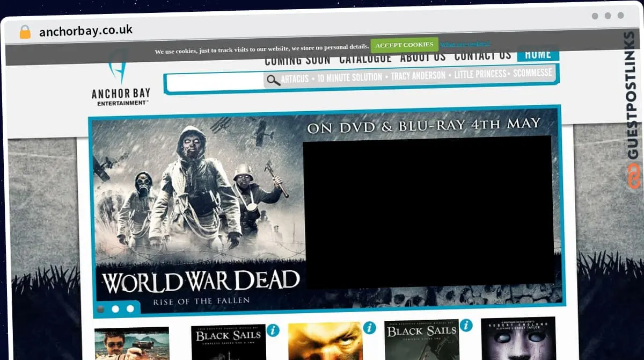Viewport: 644px width, 360px height.
Task: Click info icon on the yellow face cover
Action: [370, 328]
